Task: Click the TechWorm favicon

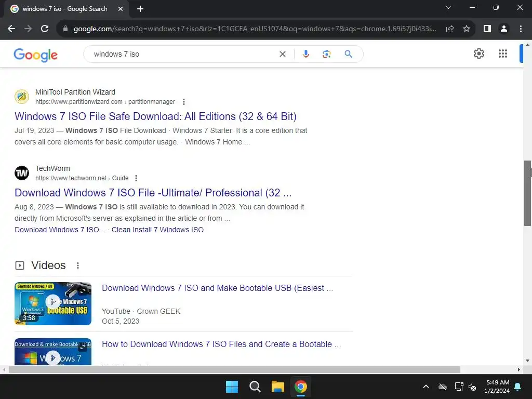Action: coord(22,173)
